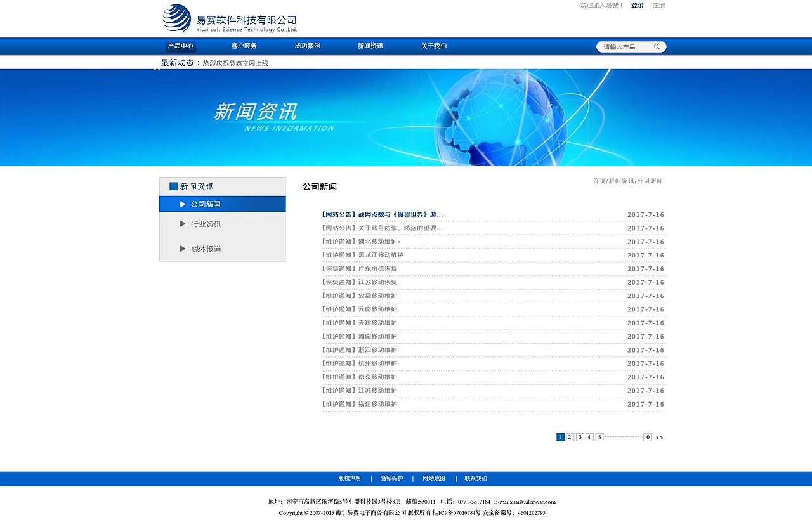Open the 关于我们 menu tab
The width and height of the screenshot is (812, 527).
[434, 46]
